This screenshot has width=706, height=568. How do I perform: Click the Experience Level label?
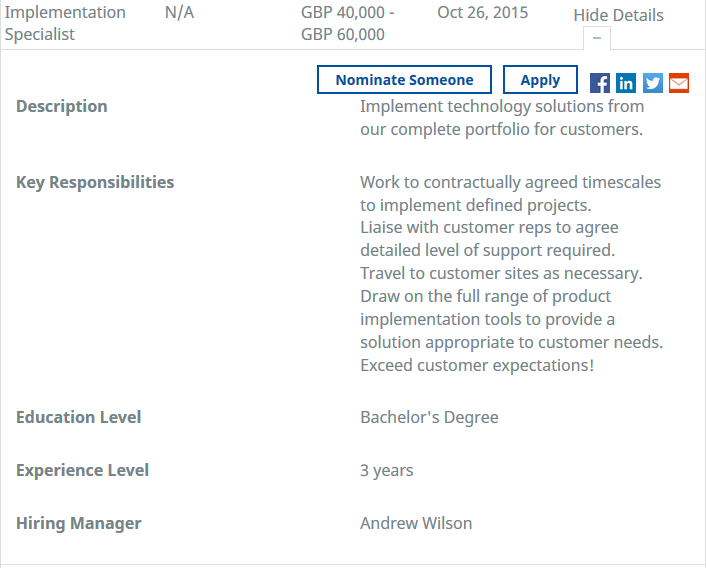pyautogui.click(x=82, y=470)
